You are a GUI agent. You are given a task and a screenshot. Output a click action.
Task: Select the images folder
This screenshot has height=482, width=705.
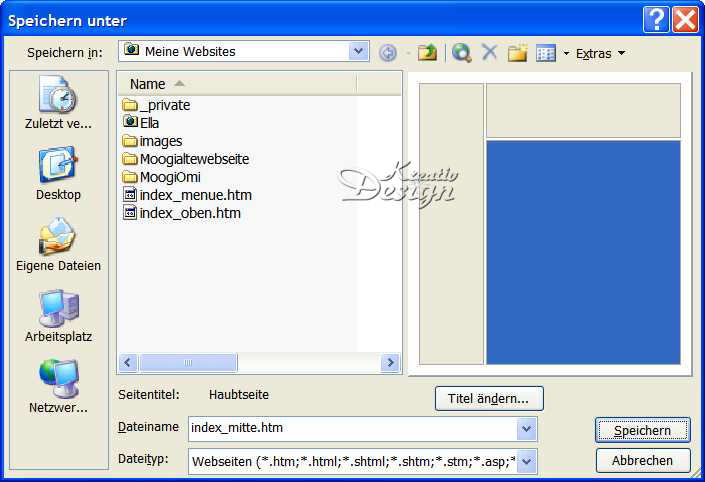click(x=152, y=141)
